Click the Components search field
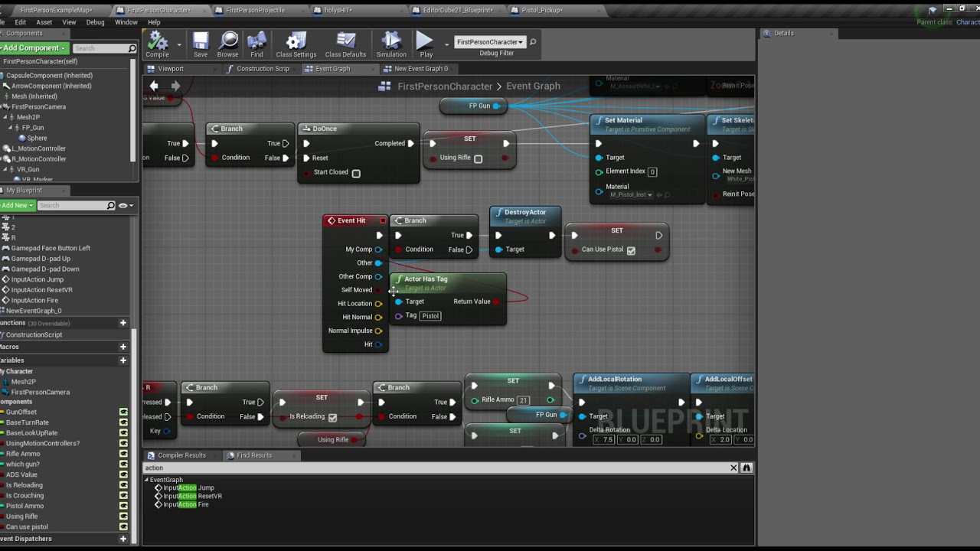 click(x=104, y=48)
